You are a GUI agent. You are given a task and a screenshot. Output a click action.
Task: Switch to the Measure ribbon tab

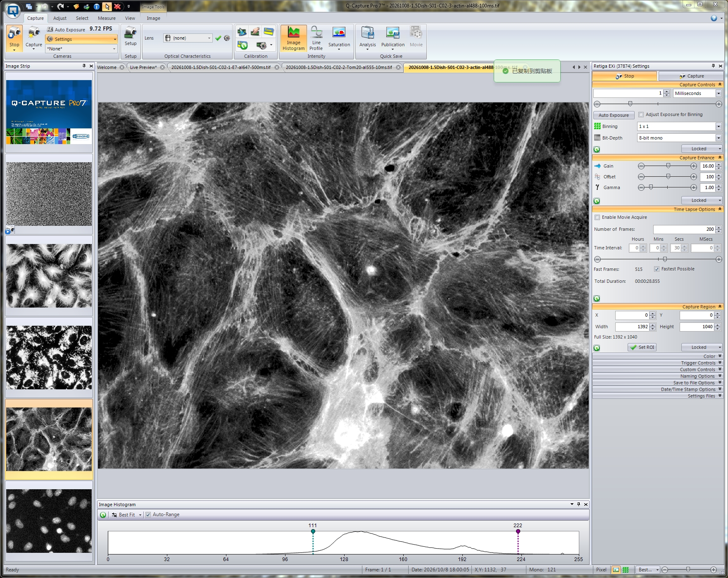pos(107,18)
